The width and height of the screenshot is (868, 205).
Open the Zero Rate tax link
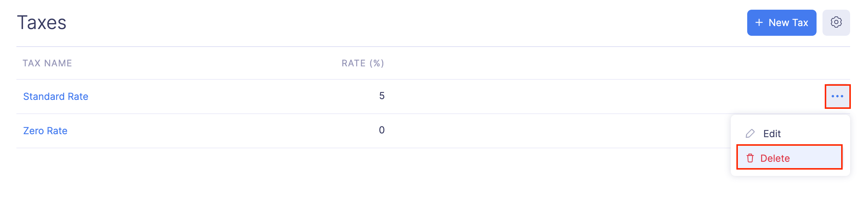tap(45, 131)
